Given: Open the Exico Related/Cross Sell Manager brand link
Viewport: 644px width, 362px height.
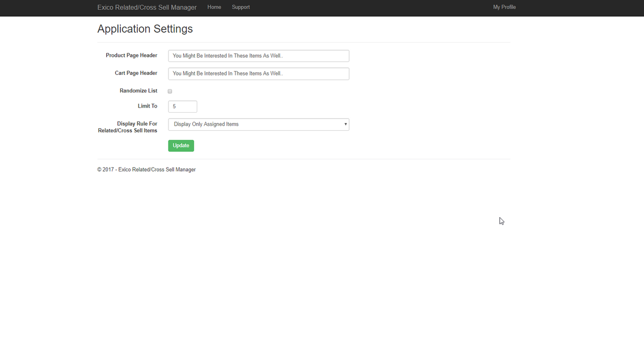Looking at the screenshot, I should (147, 8).
